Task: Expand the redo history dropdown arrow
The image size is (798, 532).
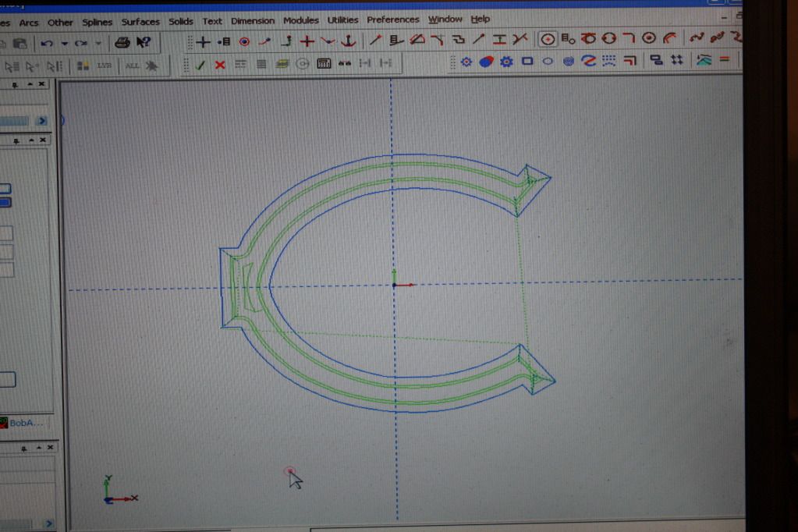Action: pos(98,43)
